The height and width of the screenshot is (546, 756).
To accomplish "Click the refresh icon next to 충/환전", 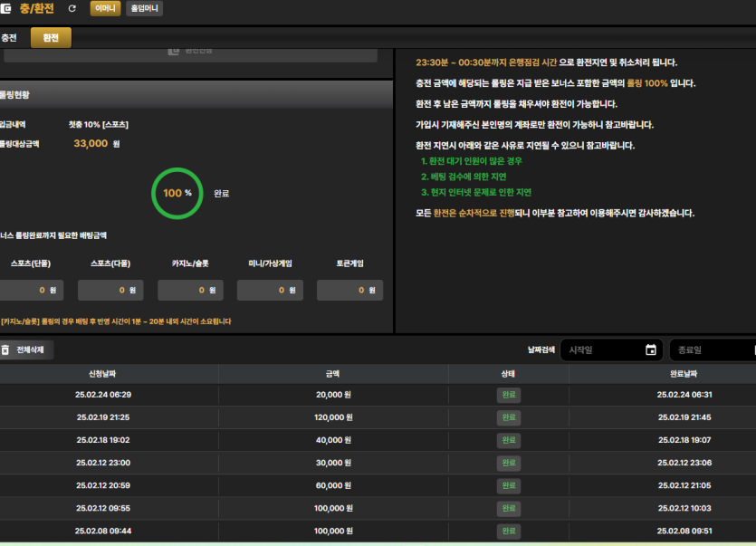I will [x=72, y=8].
